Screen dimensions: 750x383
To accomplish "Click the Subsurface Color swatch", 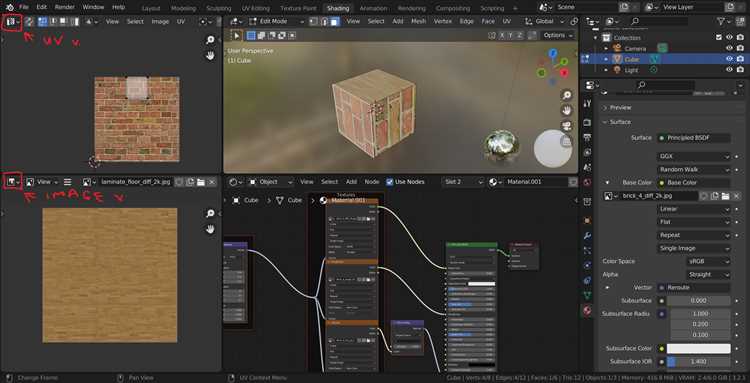I will 699,349.
